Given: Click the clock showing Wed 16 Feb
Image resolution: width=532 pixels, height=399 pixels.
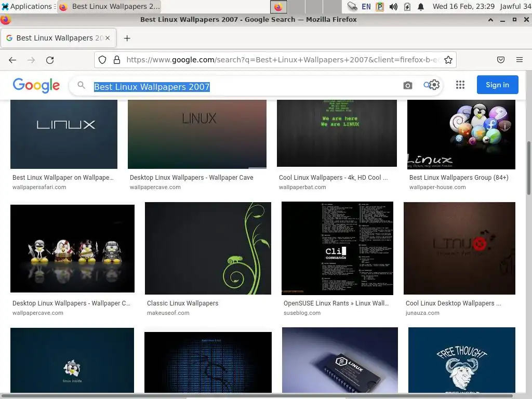Looking at the screenshot, I should click(463, 6).
